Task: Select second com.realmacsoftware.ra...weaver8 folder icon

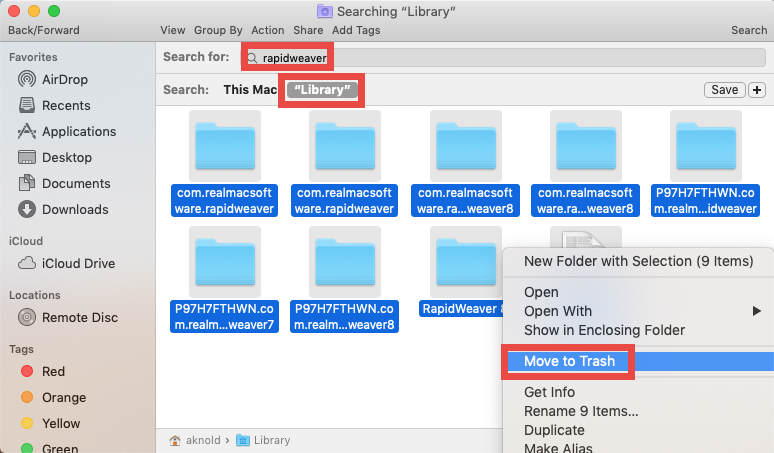Action: (x=585, y=146)
